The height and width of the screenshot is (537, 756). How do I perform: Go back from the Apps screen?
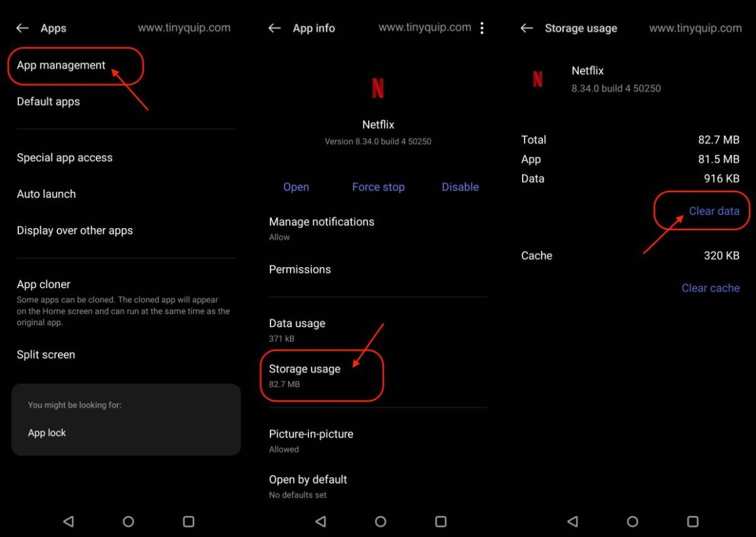[x=22, y=29]
